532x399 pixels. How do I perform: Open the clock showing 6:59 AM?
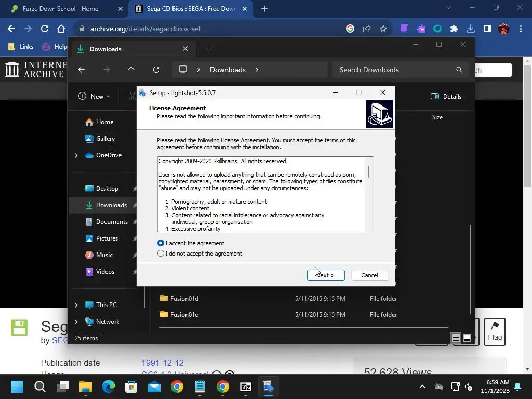[x=495, y=387]
